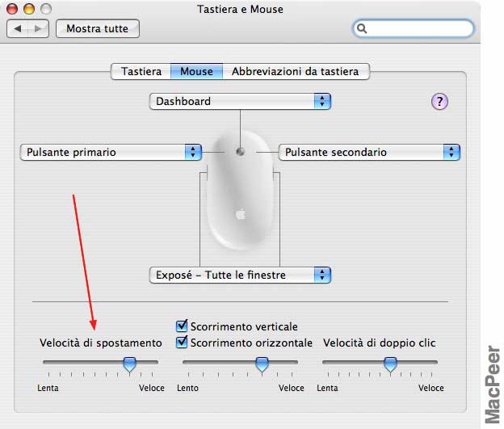
Task: Open help with the question mark icon
Action: (x=439, y=102)
